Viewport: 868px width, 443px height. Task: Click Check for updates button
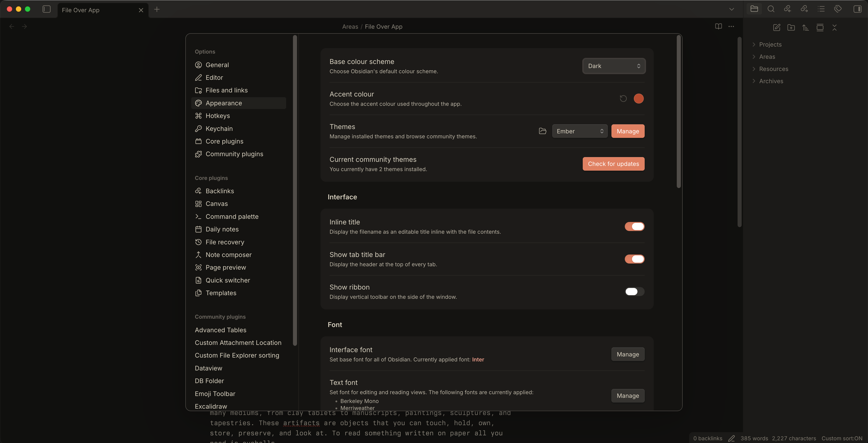click(x=613, y=164)
